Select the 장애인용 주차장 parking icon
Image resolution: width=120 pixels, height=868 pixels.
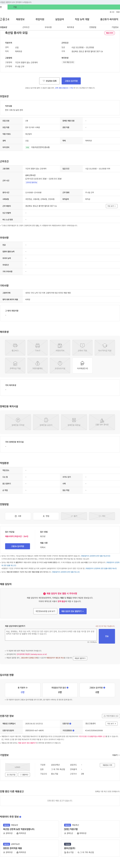click(x=18, y=422)
